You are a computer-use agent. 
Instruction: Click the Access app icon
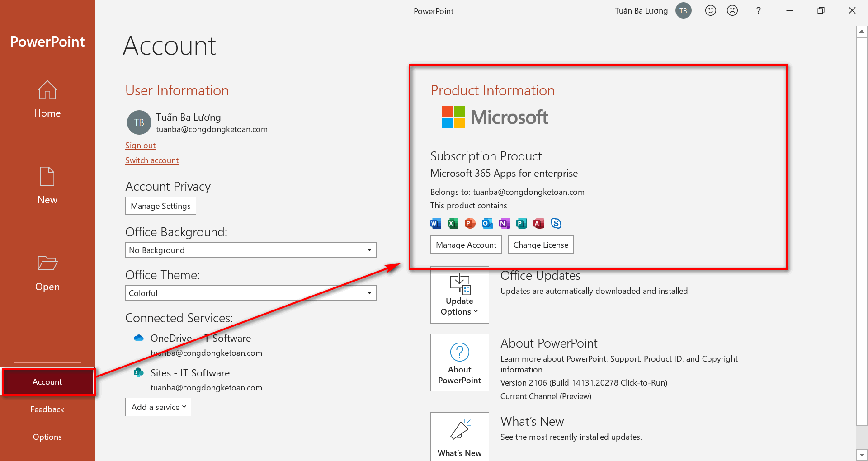pyautogui.click(x=538, y=223)
